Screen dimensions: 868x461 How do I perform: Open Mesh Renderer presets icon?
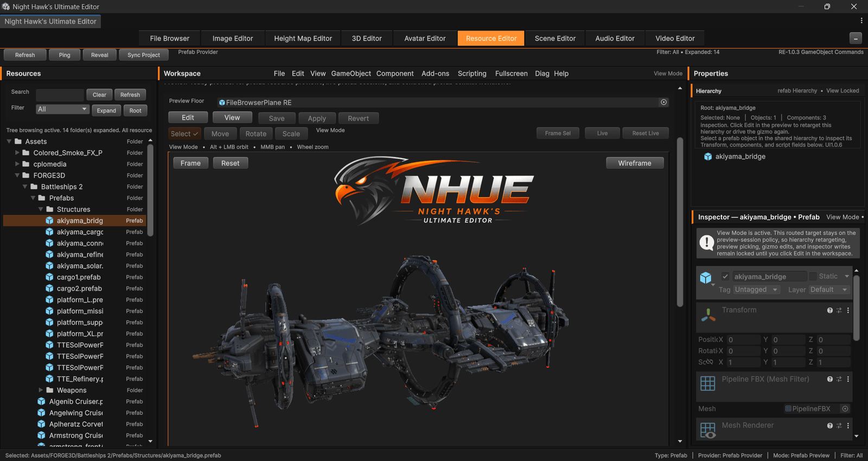[839, 426]
